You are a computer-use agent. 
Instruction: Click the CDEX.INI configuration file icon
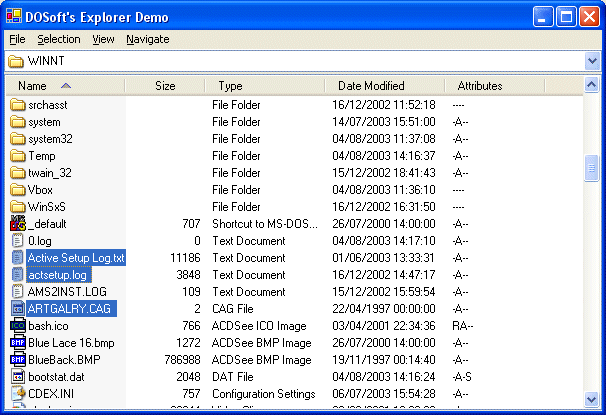[17, 394]
